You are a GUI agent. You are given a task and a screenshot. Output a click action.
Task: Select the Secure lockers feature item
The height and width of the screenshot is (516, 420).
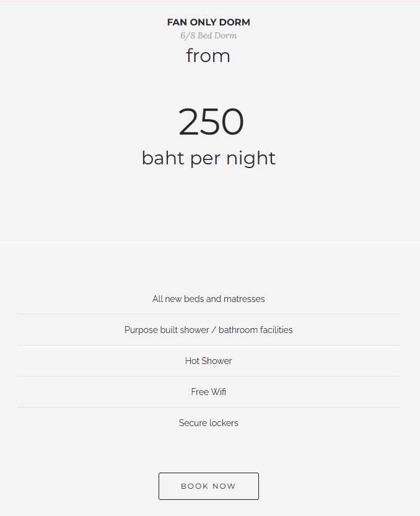pyautogui.click(x=209, y=423)
